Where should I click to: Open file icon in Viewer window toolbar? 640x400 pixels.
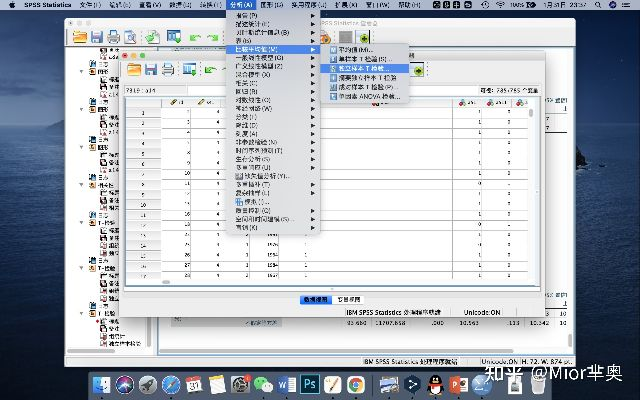pos(80,37)
